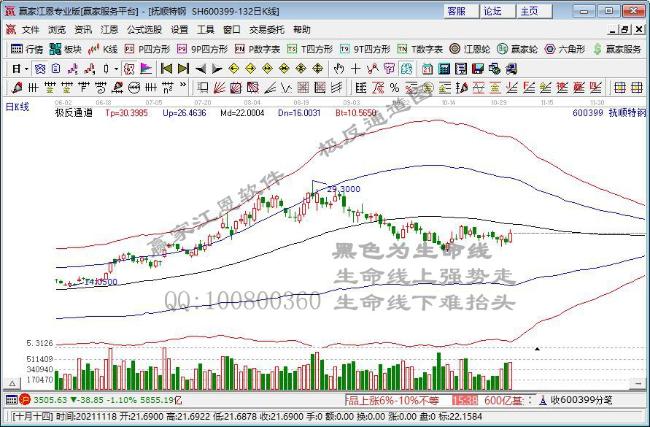The width and height of the screenshot is (650, 427).
Task: Open the P四方形 Gann square tool
Action: (x=147, y=49)
